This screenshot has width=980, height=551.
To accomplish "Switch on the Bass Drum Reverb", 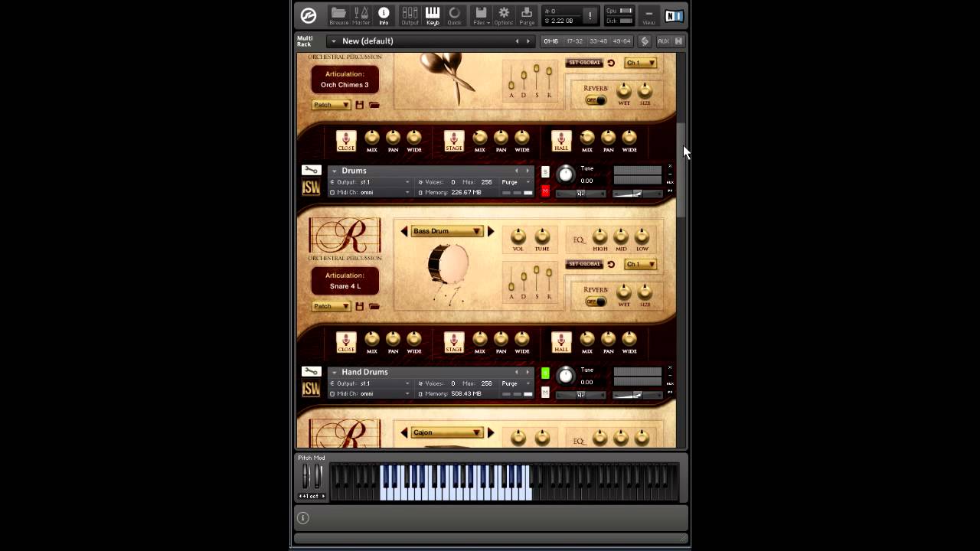I will click(x=595, y=302).
